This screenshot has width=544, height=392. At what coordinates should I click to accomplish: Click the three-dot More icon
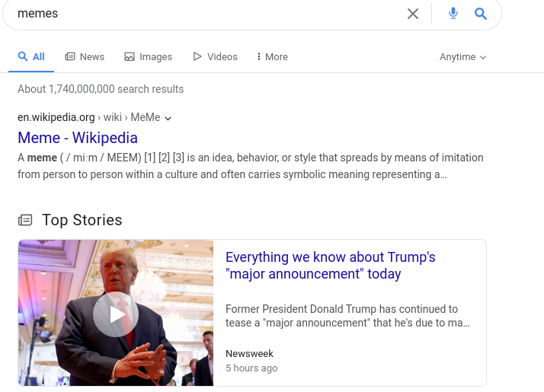coord(259,57)
